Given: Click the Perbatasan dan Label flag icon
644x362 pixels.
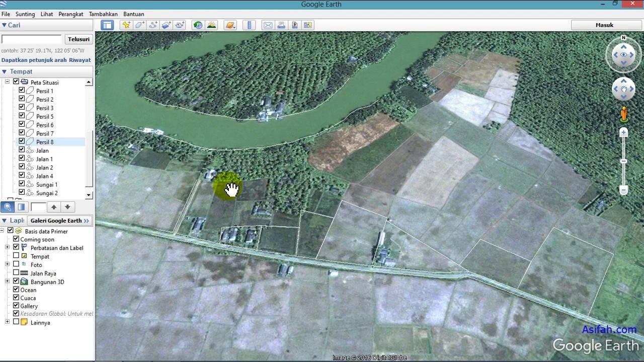Looking at the screenshot, I should [24, 247].
